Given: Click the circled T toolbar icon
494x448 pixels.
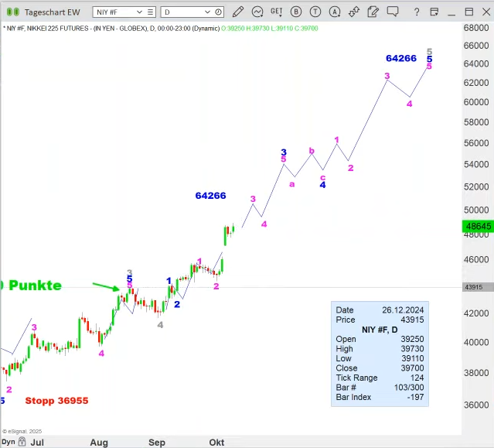Looking at the screenshot, I should click(315, 12).
